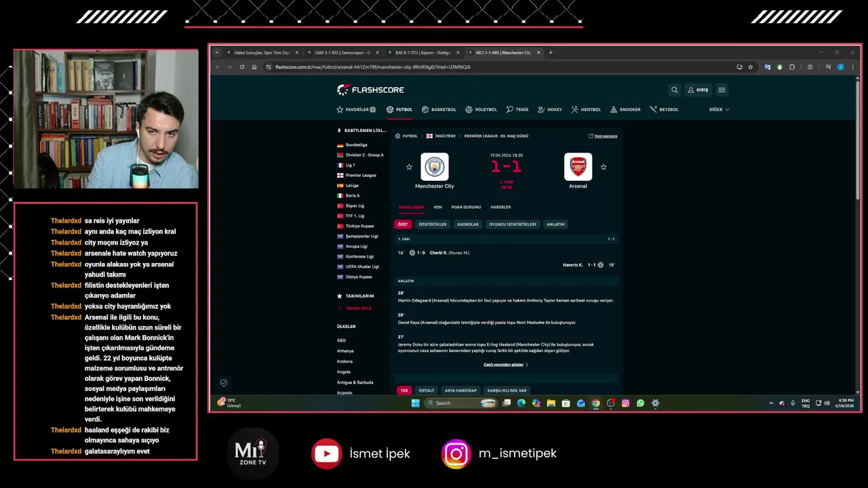Open the Windows Start button
Screen dimensions: 868x488
click(x=415, y=403)
